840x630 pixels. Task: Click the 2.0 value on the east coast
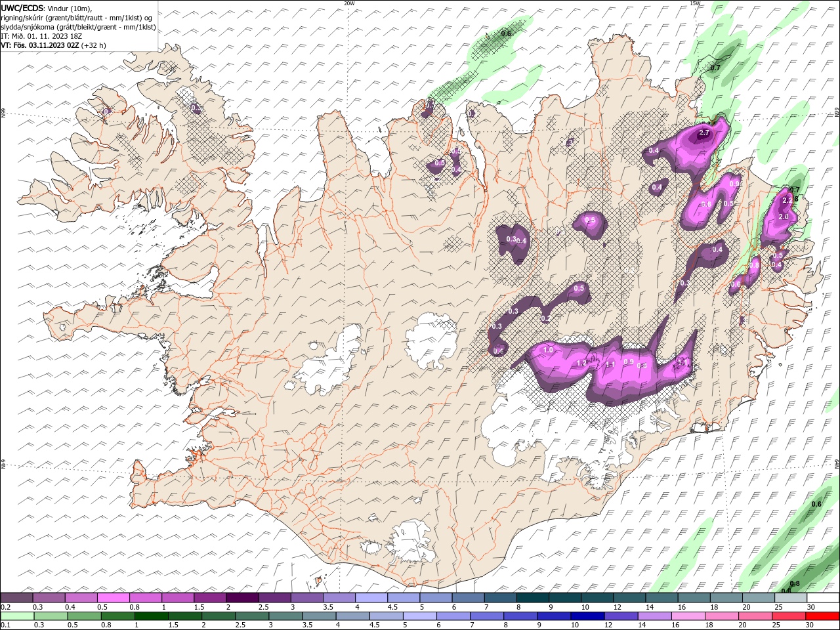pos(783,217)
